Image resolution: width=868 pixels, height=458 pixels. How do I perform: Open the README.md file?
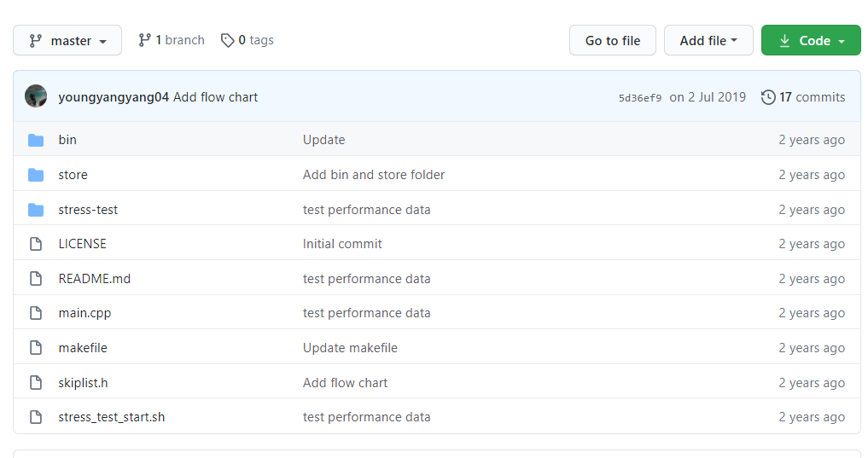pyautogui.click(x=95, y=279)
